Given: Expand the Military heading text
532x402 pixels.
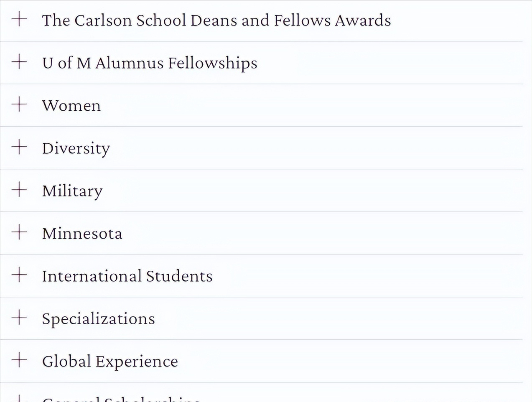Looking at the screenshot, I should (72, 191).
